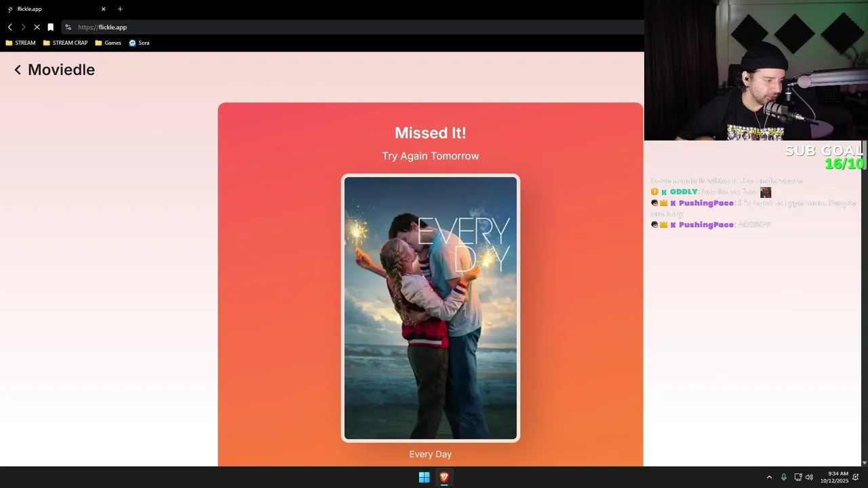Viewport: 868px width, 488px height.
Task: Click the Every Day title text
Action: [431, 454]
